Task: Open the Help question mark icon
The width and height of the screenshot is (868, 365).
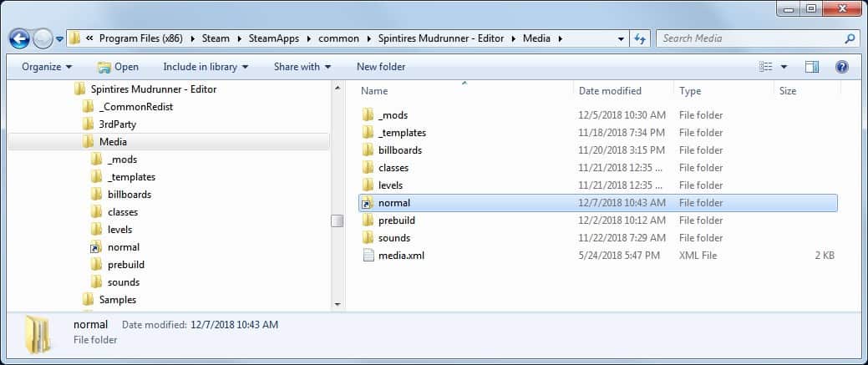Action: [841, 67]
